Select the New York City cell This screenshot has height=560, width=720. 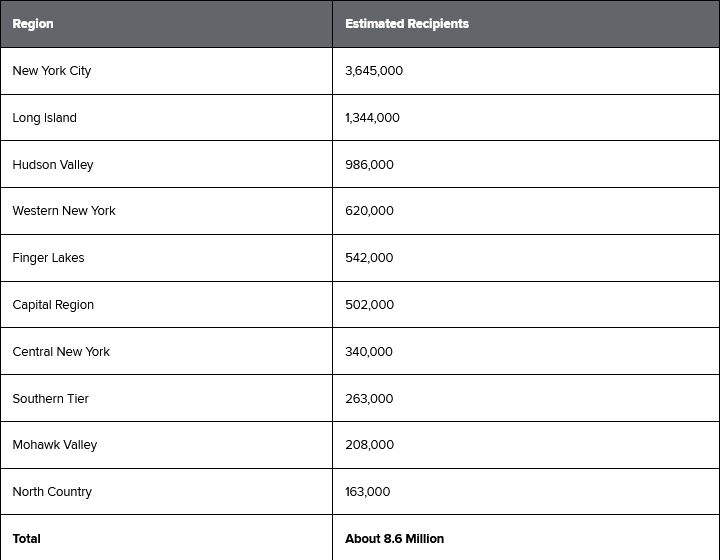point(52,71)
